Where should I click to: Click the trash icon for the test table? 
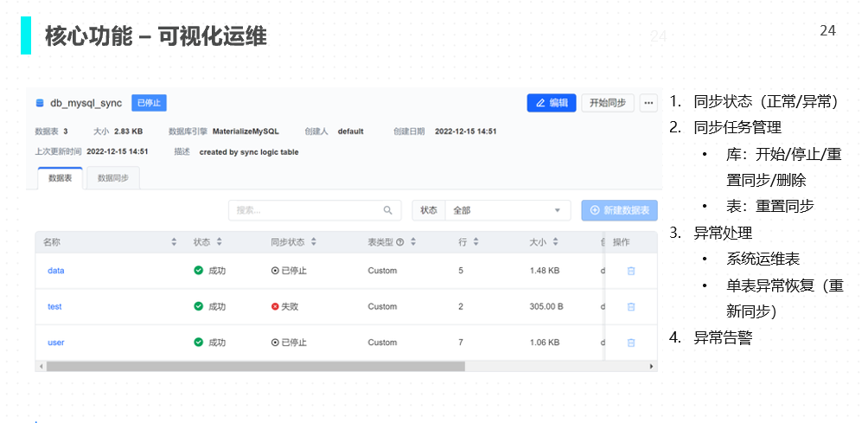[x=630, y=307]
